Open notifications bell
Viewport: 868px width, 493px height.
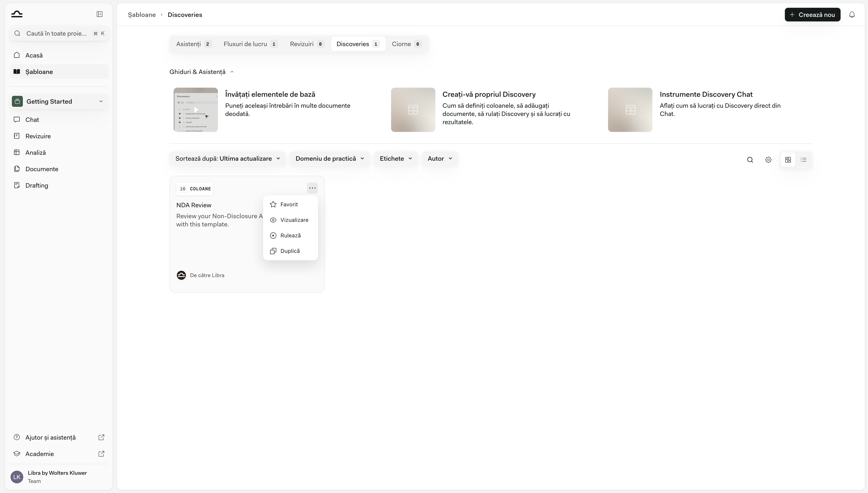(x=852, y=15)
